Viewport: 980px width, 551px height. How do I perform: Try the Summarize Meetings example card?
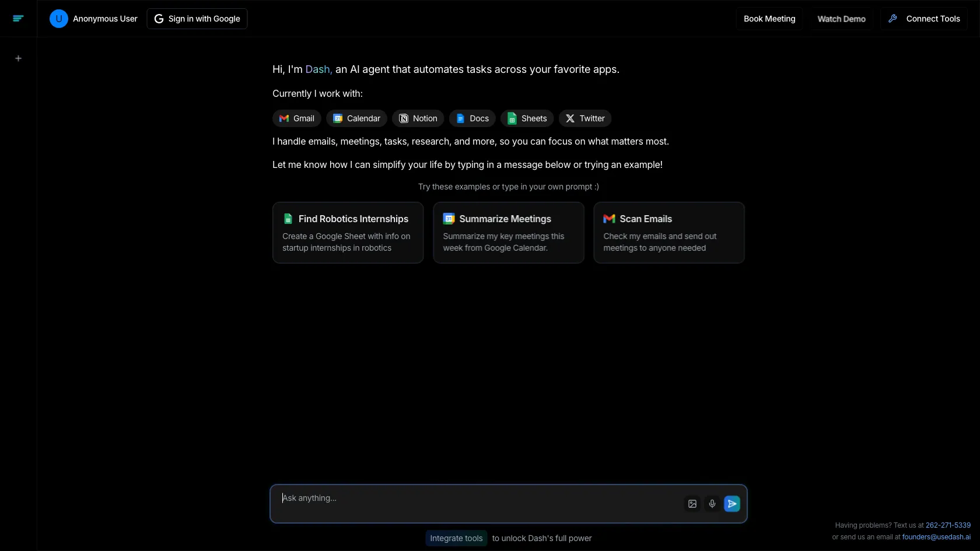[509, 233]
